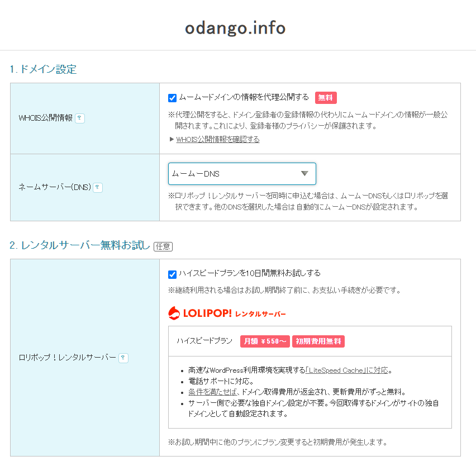The width and height of the screenshot is (476, 461).
Task: Open the ムームーDNS nameserver dropdown
Action: [x=242, y=174]
